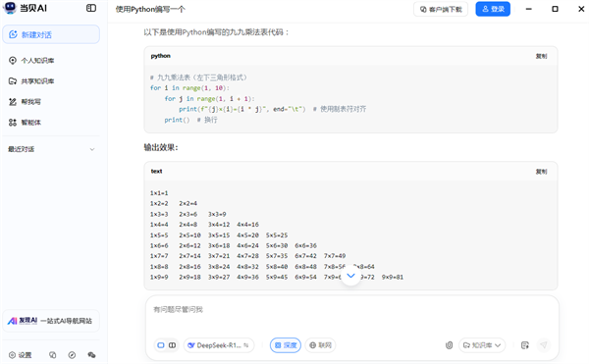Click output entry 9x9=81
The image size is (589, 364).
coord(393,277)
